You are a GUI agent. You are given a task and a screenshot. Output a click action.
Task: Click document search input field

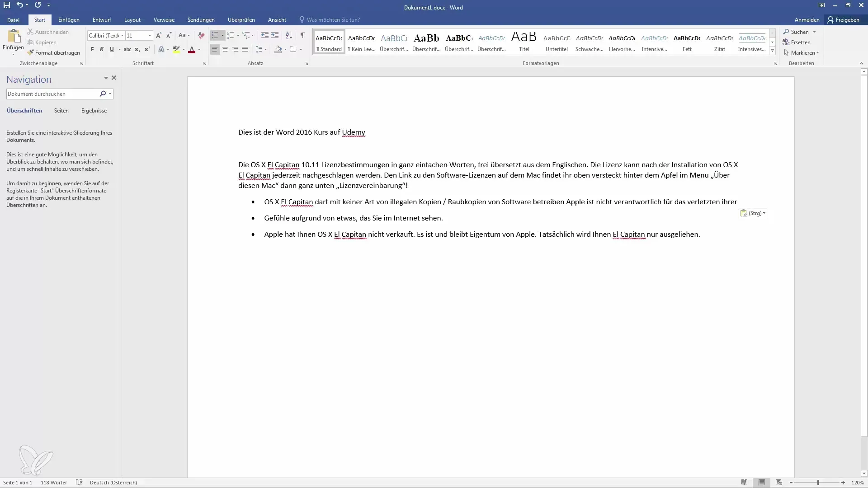tap(53, 94)
